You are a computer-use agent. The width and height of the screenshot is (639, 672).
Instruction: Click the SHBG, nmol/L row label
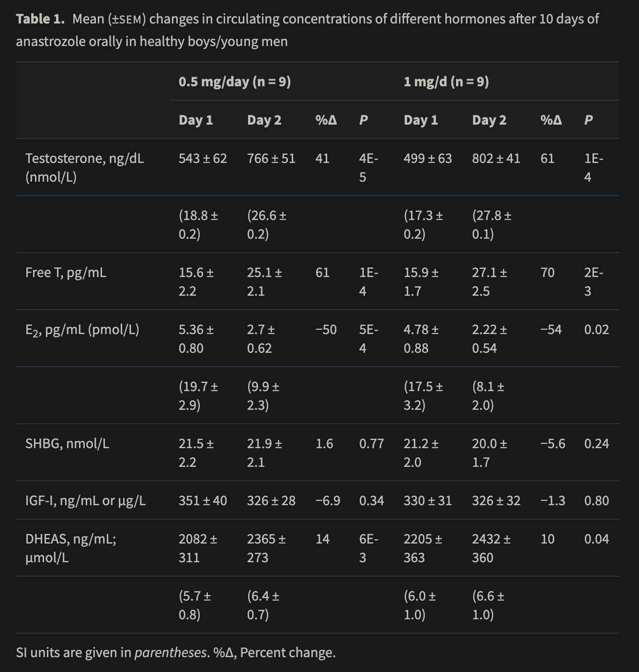point(67,443)
